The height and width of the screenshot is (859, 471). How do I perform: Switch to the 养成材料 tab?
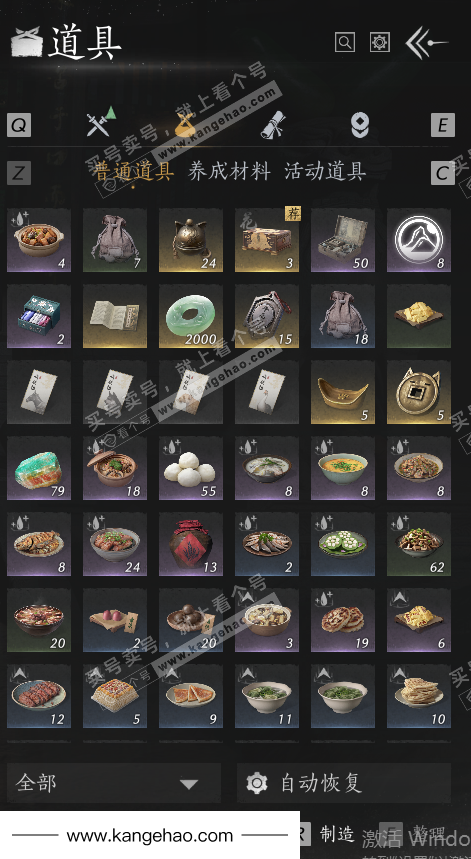(229, 171)
